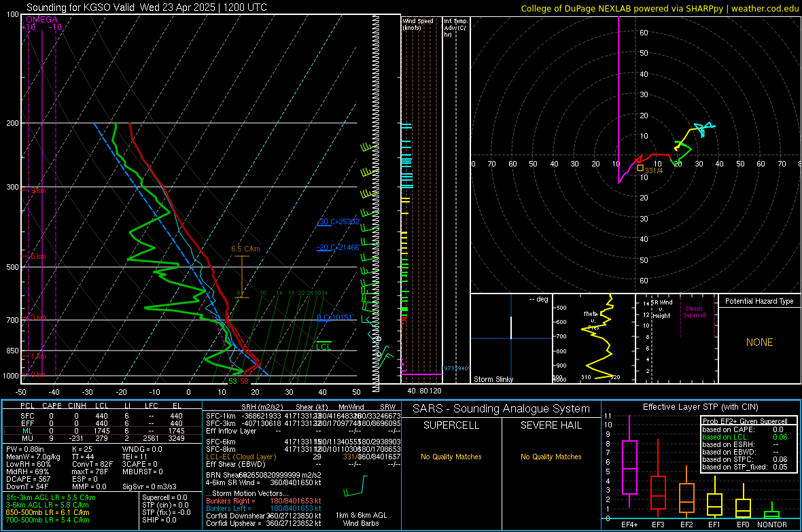The image size is (802, 532).
Task: Click the K = 25 index value
Action: coord(82,449)
